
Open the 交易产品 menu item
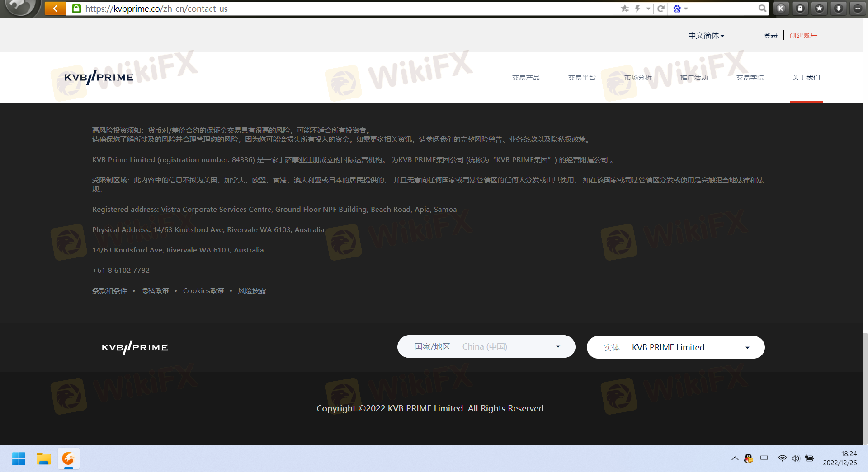[x=525, y=78]
